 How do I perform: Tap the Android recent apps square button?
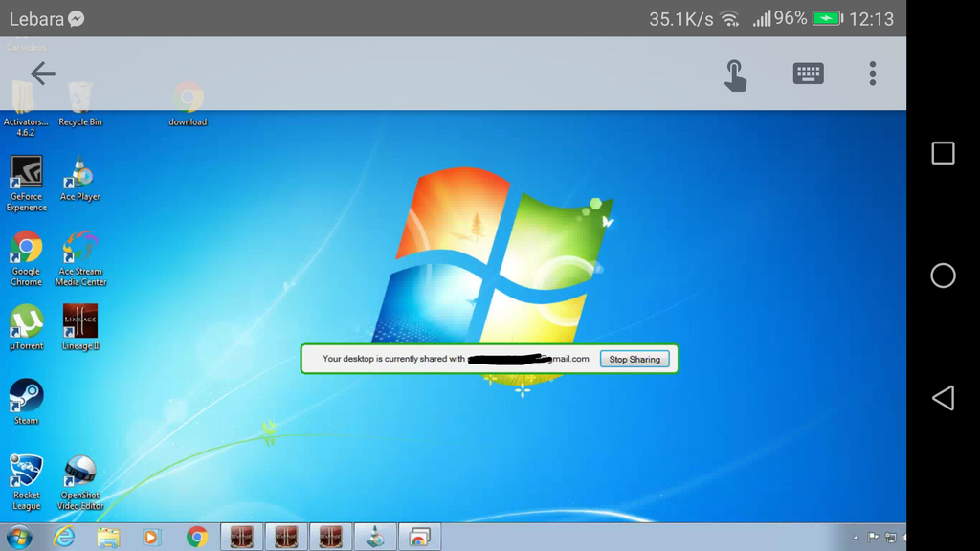(x=943, y=153)
